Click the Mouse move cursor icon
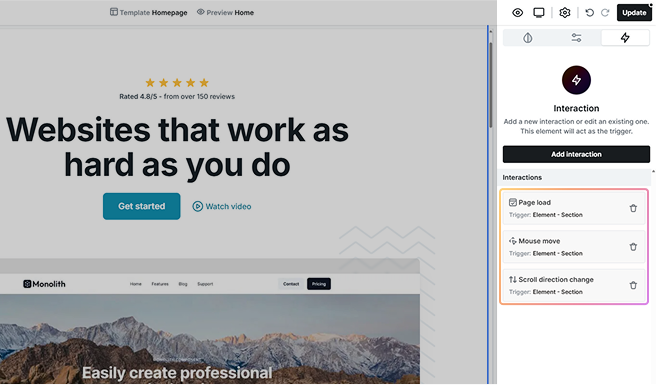656x385 pixels. pos(512,241)
